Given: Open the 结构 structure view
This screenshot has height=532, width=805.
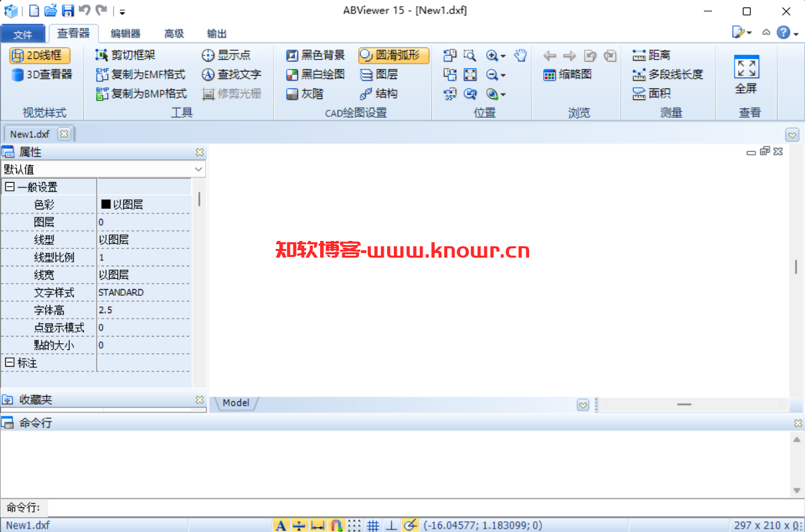Looking at the screenshot, I should tap(379, 94).
